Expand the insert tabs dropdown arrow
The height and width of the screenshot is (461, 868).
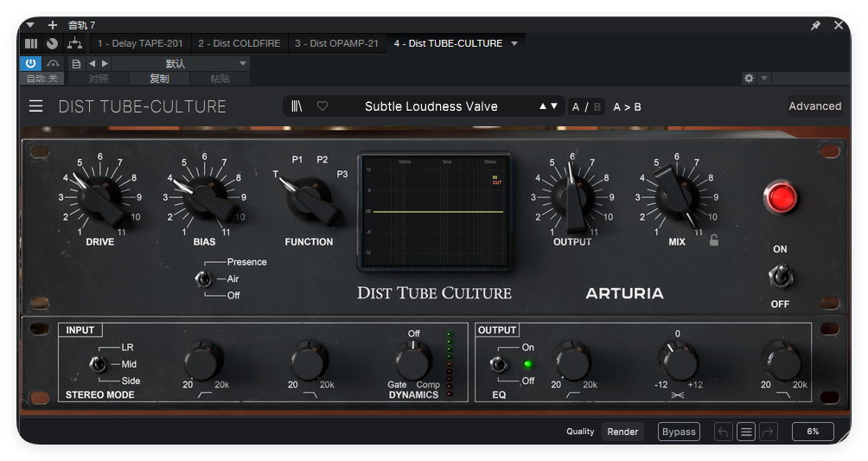514,43
